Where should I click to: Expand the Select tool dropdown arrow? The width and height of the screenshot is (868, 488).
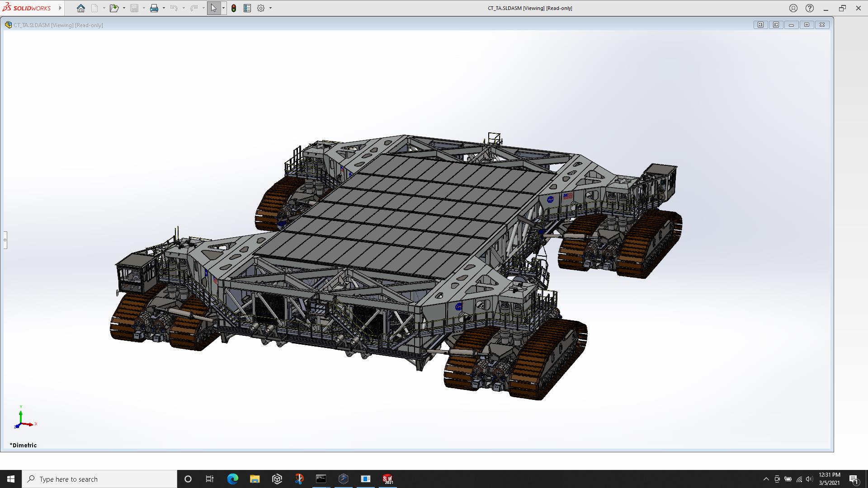[x=223, y=8]
